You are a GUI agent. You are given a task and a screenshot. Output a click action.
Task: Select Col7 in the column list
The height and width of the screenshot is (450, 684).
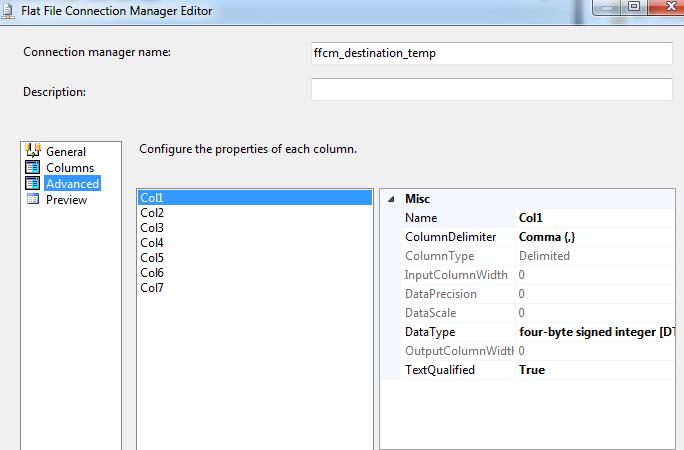tap(152, 288)
